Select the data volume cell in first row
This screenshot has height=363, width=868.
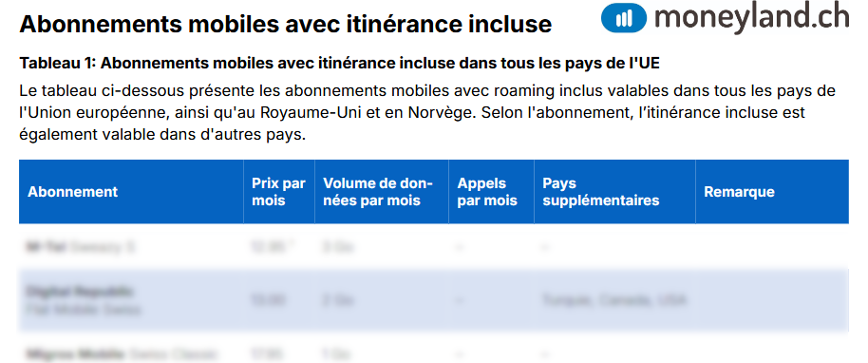[x=337, y=247]
